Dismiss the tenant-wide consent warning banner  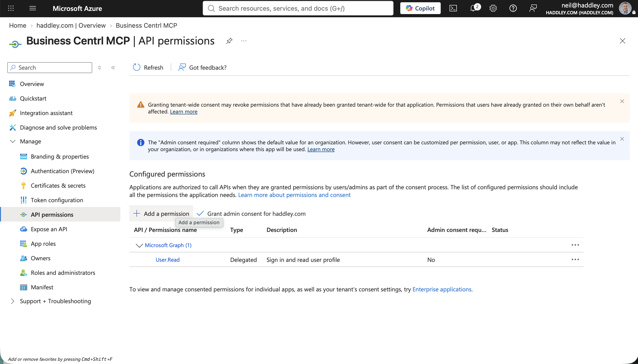pyautogui.click(x=622, y=101)
